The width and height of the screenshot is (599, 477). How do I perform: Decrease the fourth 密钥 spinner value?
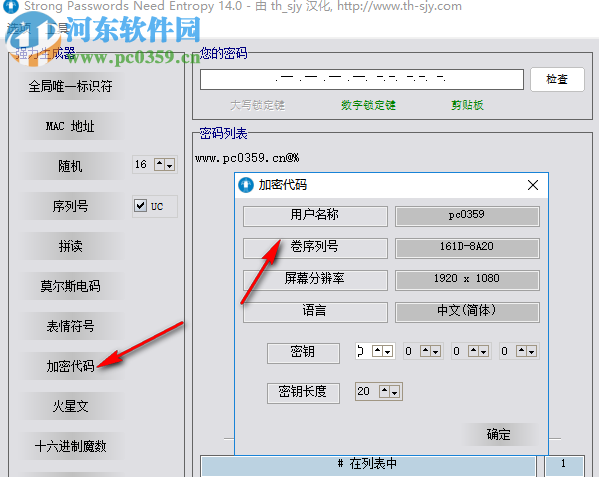[x=531, y=351]
